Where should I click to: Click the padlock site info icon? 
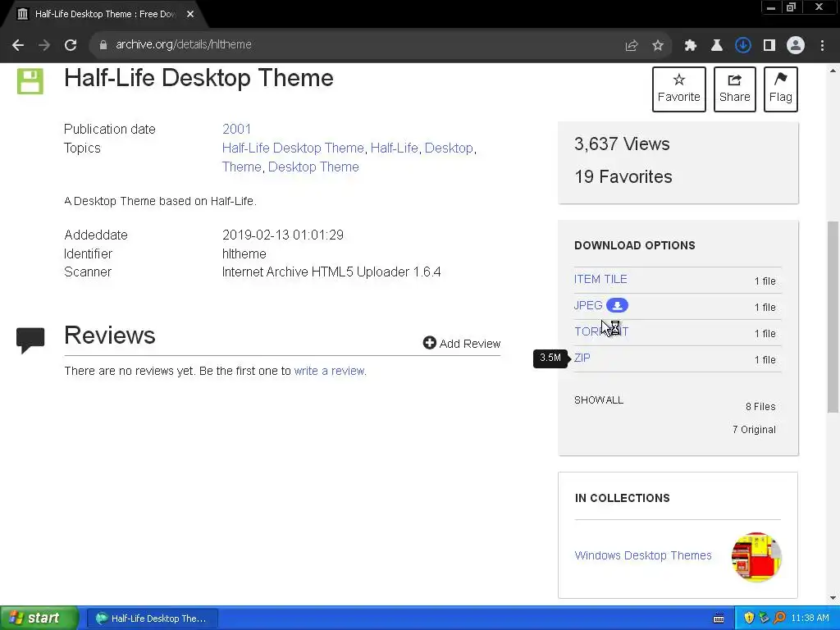tap(103, 45)
